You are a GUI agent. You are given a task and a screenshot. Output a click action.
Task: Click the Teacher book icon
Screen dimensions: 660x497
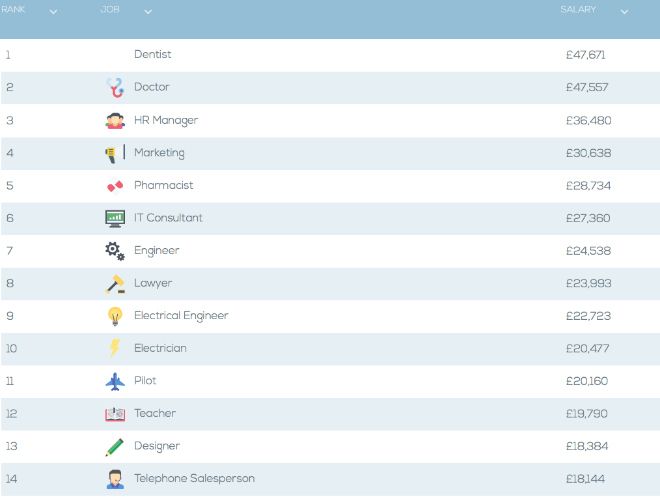(x=115, y=414)
